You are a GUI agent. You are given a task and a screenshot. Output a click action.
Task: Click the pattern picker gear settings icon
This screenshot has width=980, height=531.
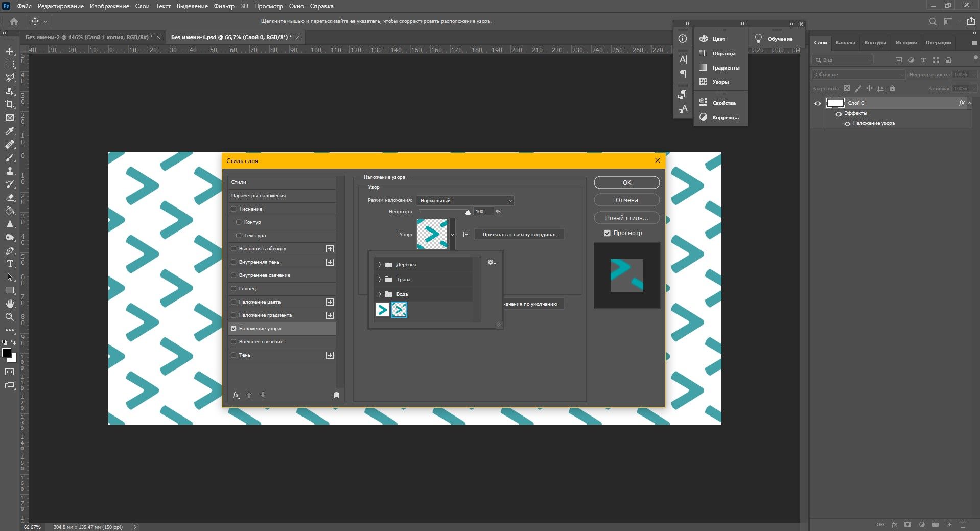pos(491,263)
